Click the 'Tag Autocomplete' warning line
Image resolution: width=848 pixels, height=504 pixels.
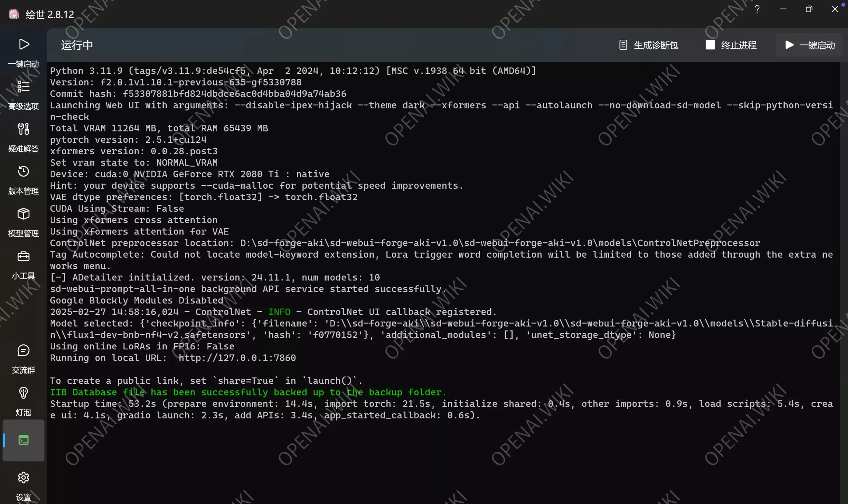coord(441,260)
